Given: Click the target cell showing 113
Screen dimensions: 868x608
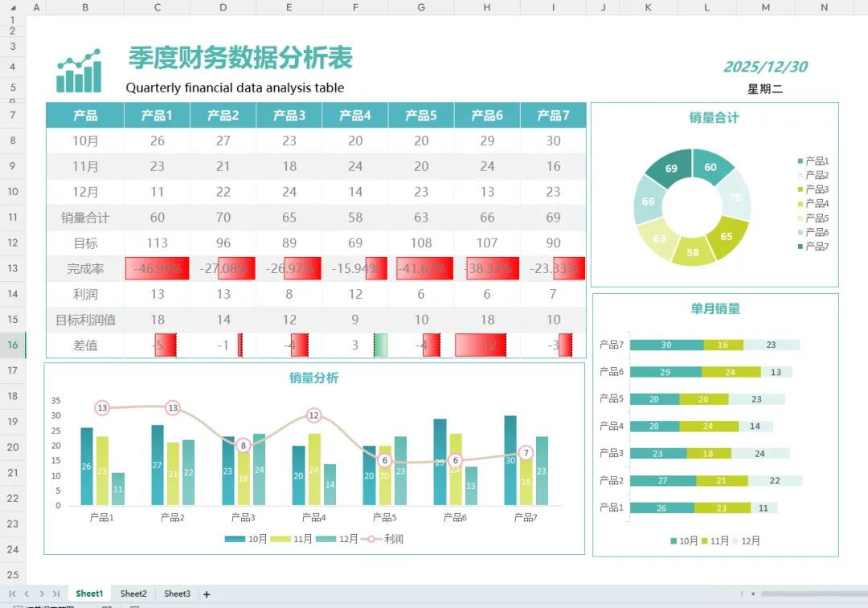Looking at the screenshot, I should (x=158, y=243).
